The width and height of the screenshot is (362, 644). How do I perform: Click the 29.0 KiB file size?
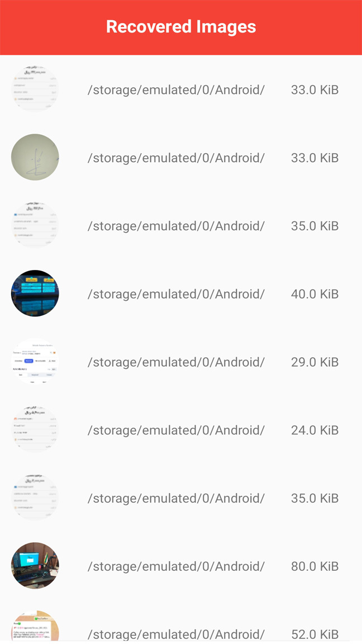(x=315, y=362)
